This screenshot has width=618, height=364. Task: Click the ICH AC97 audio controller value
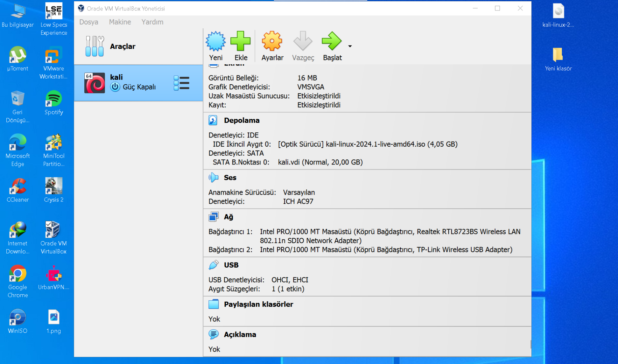tap(298, 202)
